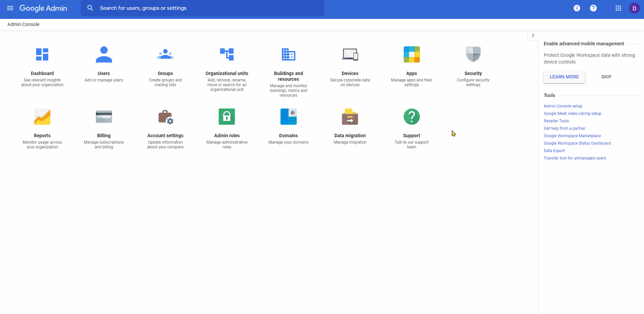Click the Organizational units title text
The image size is (644, 314).
pos(227,73)
